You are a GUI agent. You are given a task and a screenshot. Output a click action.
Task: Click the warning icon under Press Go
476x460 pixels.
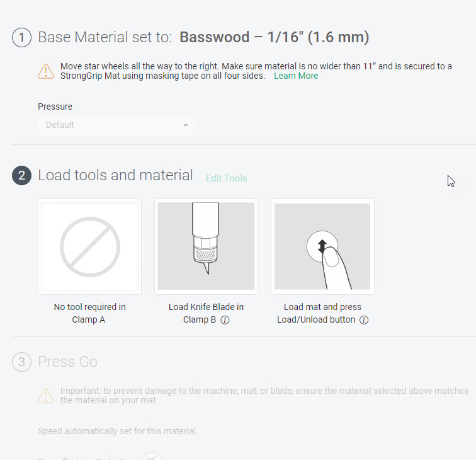pyautogui.click(x=45, y=396)
